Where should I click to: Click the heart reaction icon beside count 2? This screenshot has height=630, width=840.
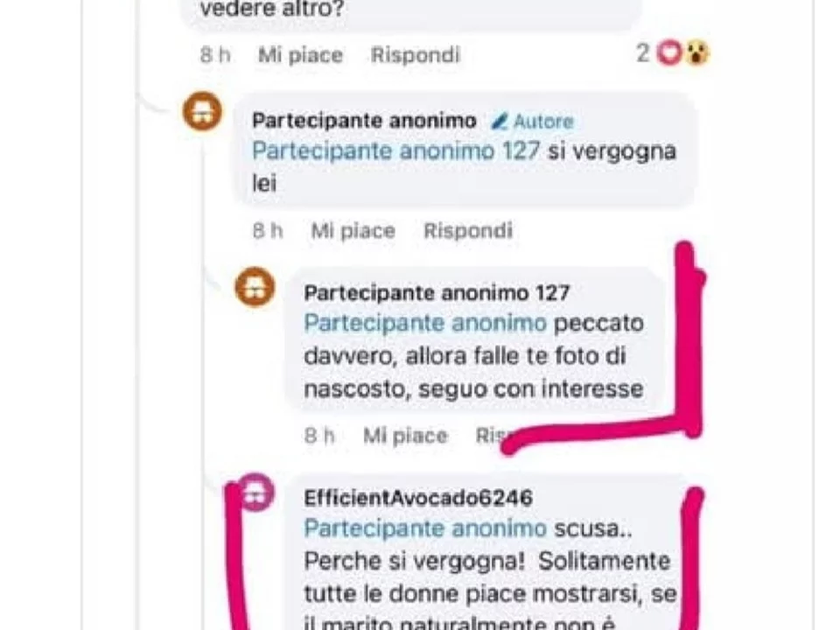click(669, 53)
